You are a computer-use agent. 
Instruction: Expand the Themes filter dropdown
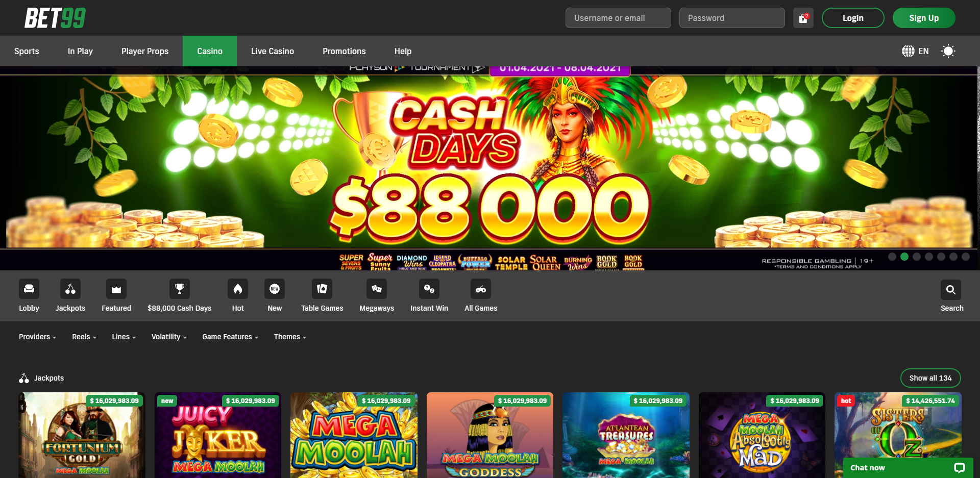tap(290, 337)
